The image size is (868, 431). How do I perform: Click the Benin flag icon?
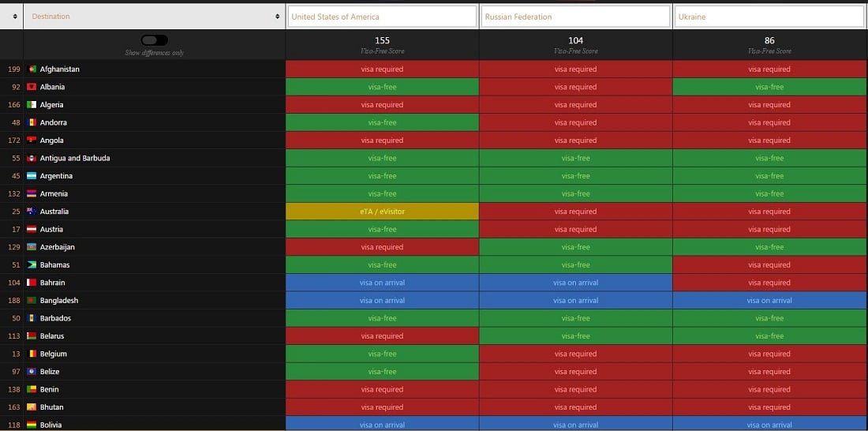point(32,389)
